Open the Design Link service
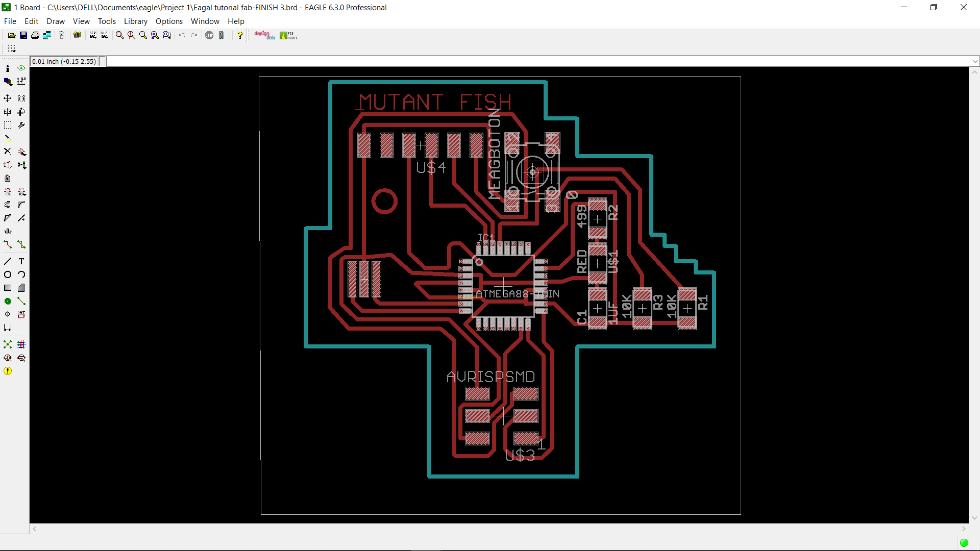 click(264, 35)
